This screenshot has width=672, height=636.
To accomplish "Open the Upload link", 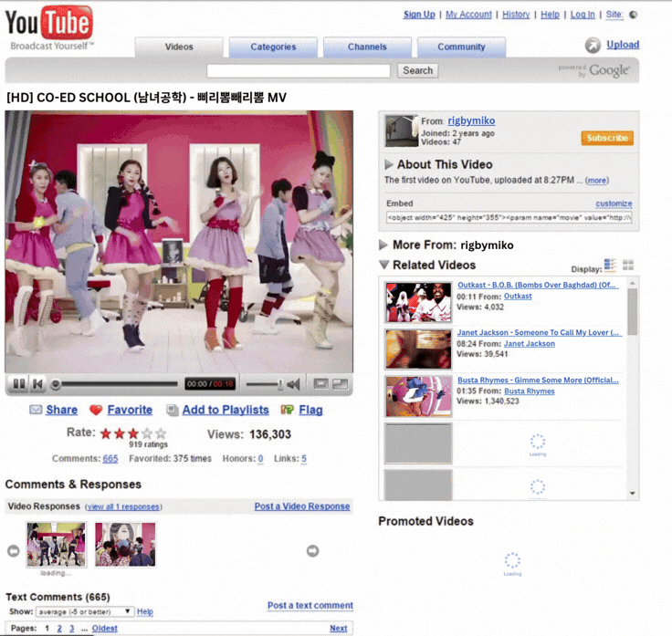I will pyautogui.click(x=623, y=45).
